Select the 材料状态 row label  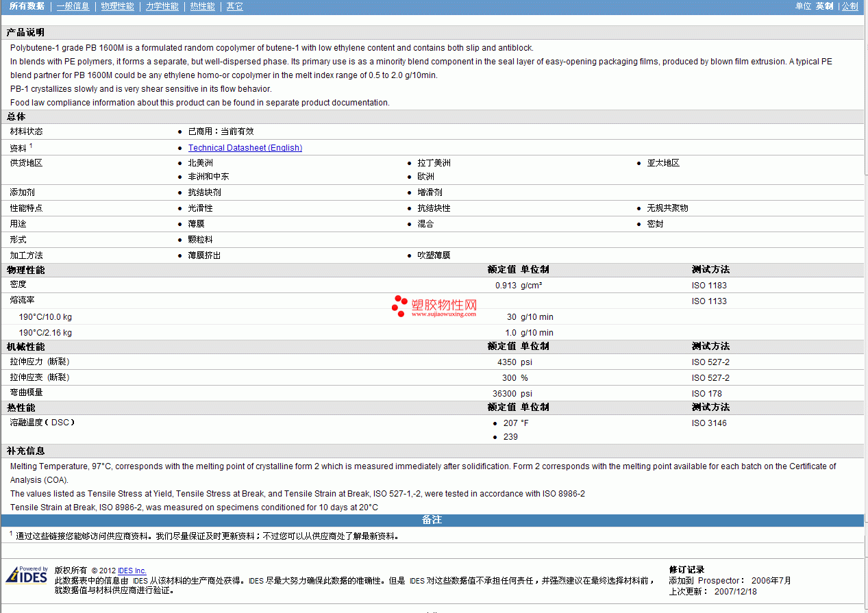tap(26, 132)
